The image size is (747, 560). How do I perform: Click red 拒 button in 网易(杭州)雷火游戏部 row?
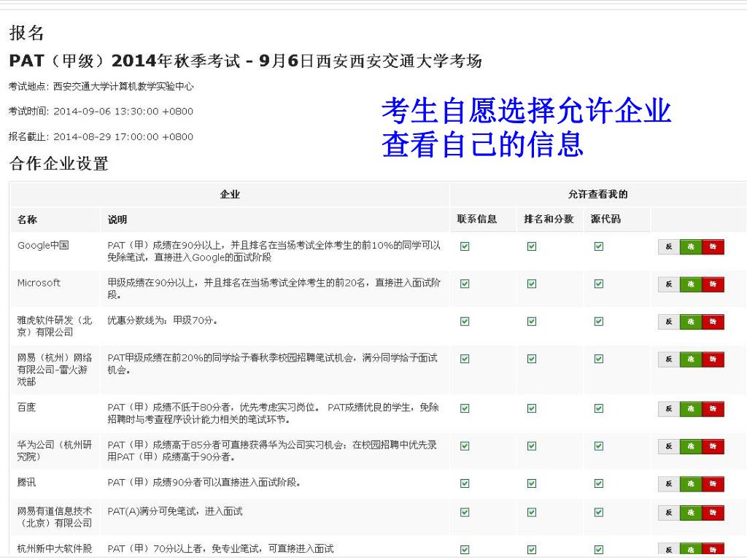click(x=713, y=359)
